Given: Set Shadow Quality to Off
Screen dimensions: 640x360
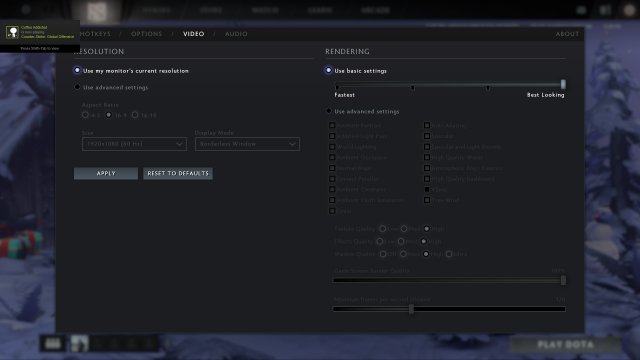Looking at the screenshot, I should point(383,254).
